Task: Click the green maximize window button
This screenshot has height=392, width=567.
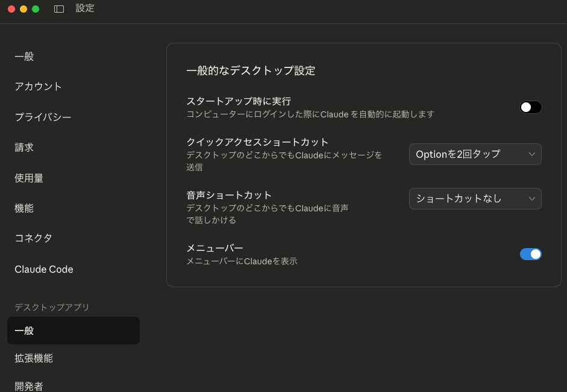Action: (36, 9)
